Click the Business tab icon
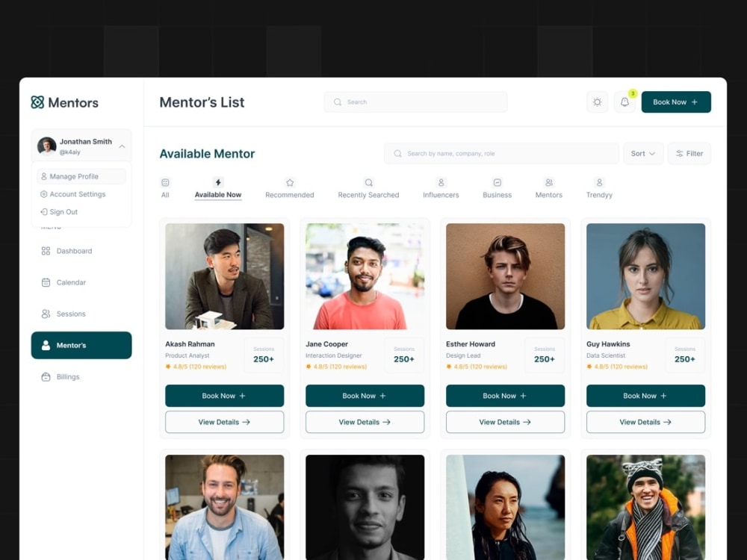Viewport: 747px width, 560px height. 498,182
